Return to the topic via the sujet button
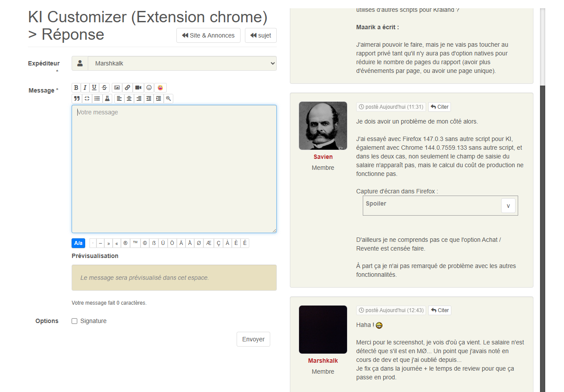The width and height of the screenshot is (564, 392). [x=261, y=35]
